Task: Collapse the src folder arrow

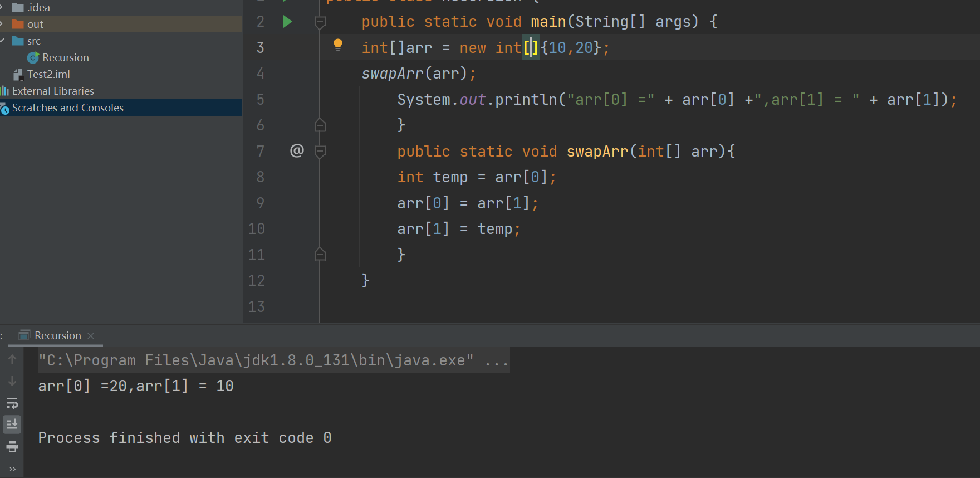Action: [x=2, y=41]
